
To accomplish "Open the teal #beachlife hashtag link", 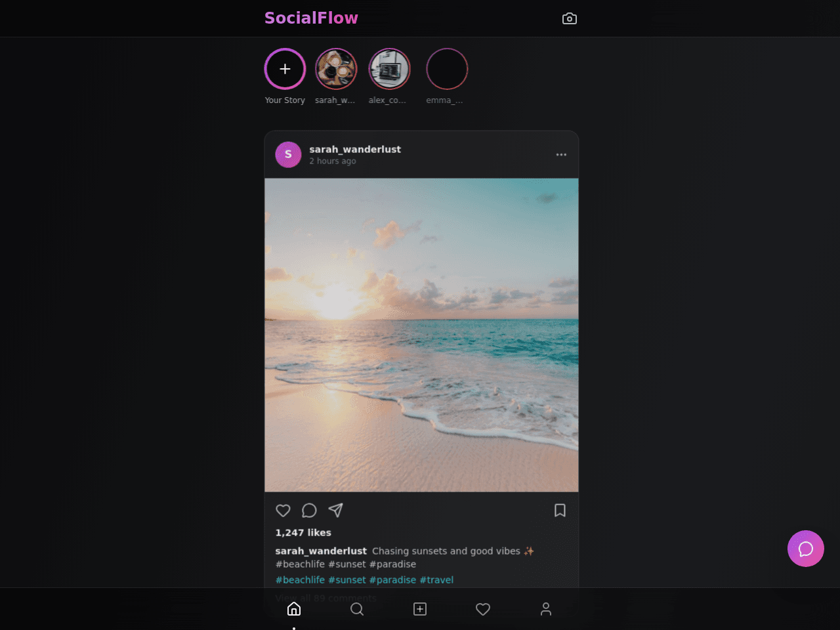I will pos(300,580).
